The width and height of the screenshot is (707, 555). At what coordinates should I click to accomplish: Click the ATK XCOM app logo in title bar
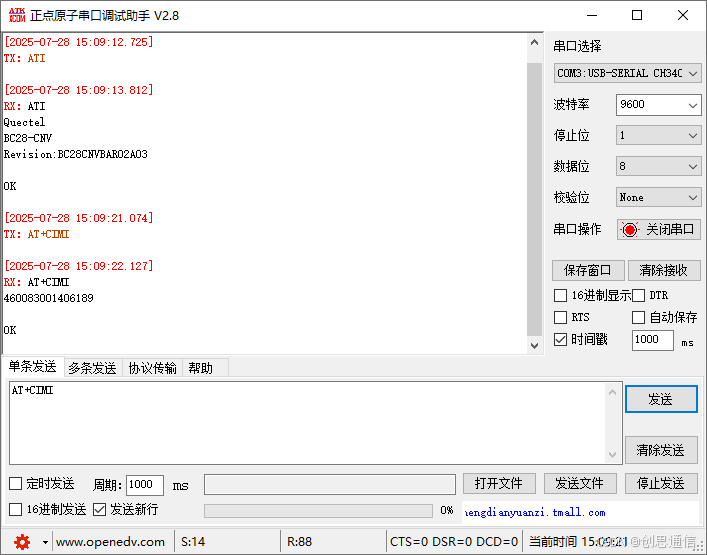click(x=17, y=15)
